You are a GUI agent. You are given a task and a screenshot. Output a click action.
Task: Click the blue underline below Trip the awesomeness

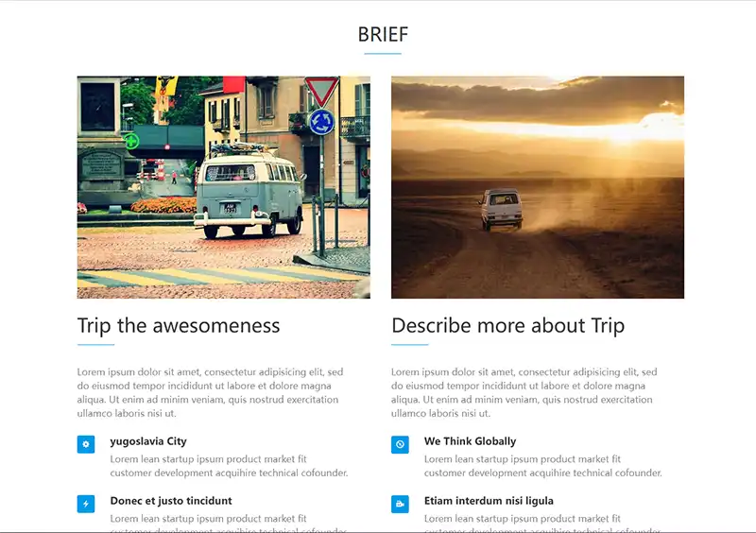pyautogui.click(x=96, y=345)
